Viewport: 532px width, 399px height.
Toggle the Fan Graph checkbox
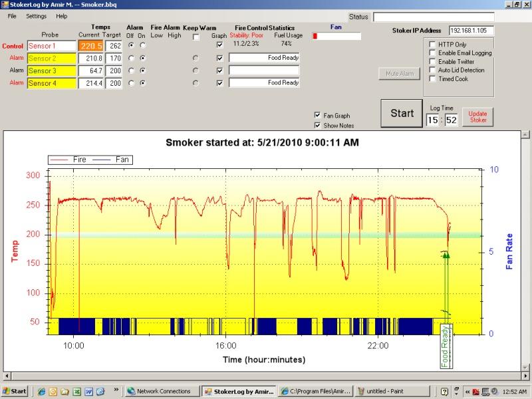(317, 115)
